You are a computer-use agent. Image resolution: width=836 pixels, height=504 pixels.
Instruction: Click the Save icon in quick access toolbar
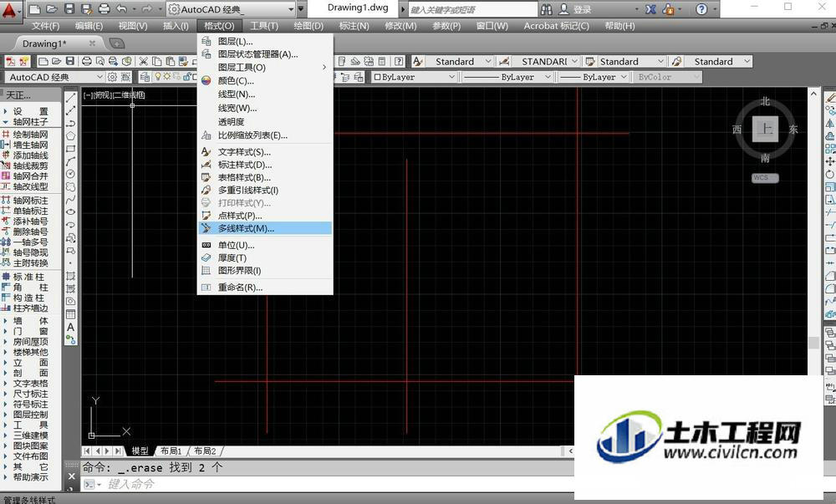69,9
